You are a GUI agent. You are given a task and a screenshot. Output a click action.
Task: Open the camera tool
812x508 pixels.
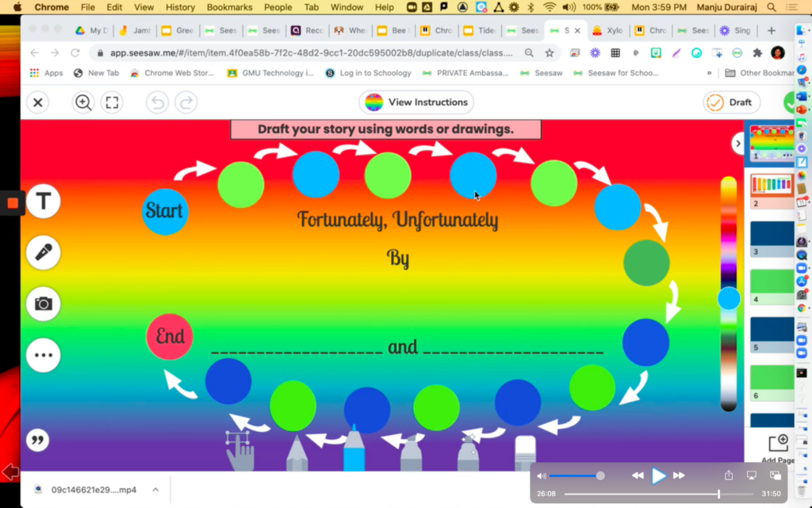point(43,304)
